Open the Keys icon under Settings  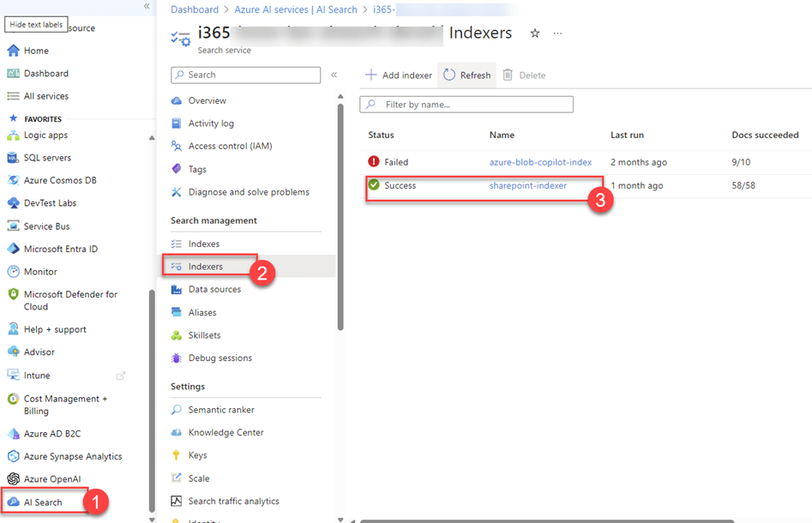coord(177,455)
